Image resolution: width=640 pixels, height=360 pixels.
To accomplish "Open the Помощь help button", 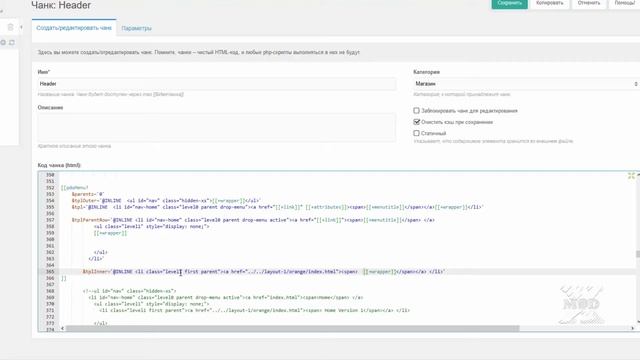I will (624, 4).
